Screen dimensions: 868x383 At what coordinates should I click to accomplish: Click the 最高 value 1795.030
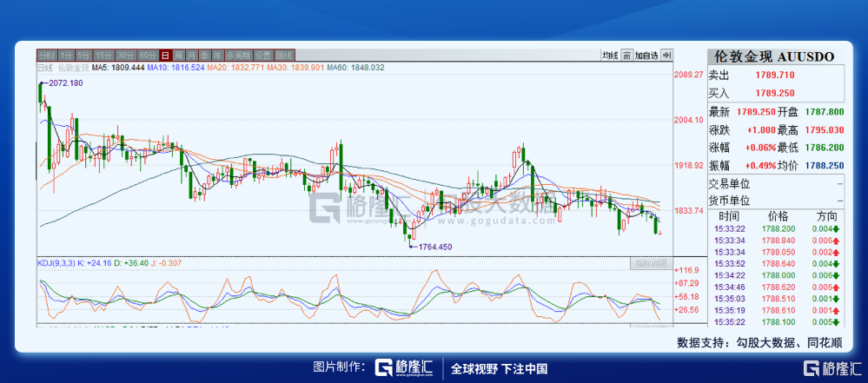(824, 130)
